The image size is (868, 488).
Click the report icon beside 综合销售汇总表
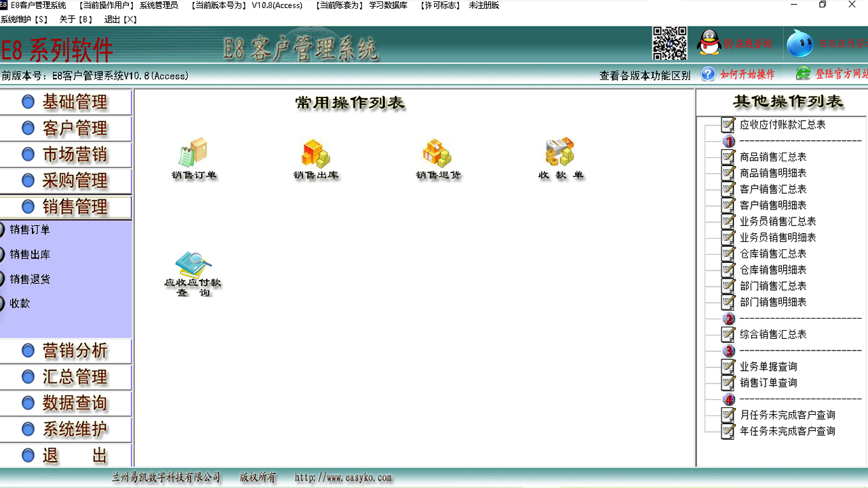click(728, 334)
